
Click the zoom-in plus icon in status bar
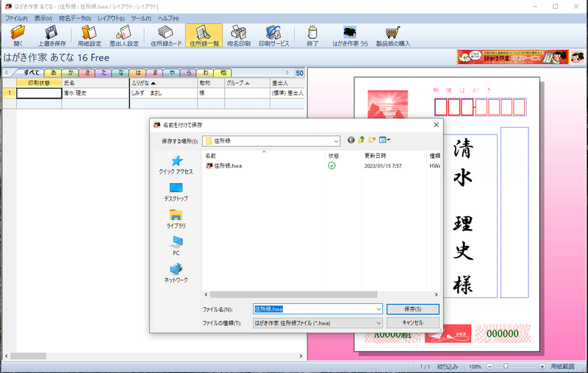click(x=542, y=366)
